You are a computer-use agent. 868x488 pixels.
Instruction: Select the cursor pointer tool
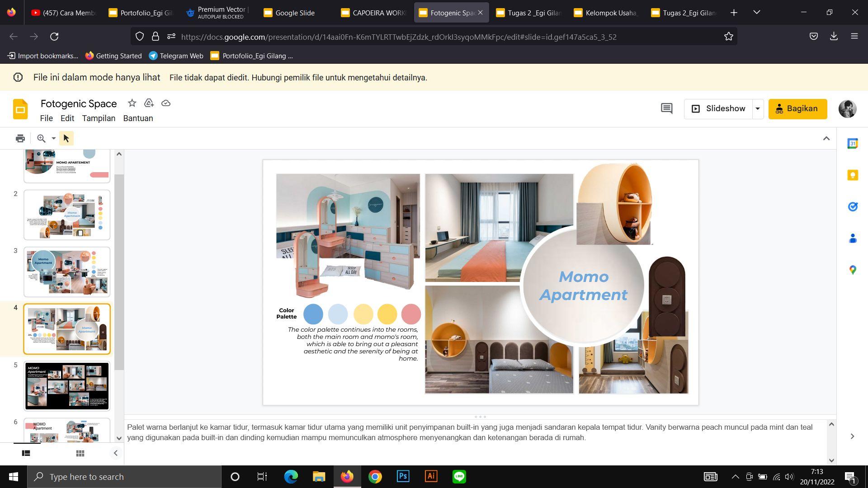66,138
